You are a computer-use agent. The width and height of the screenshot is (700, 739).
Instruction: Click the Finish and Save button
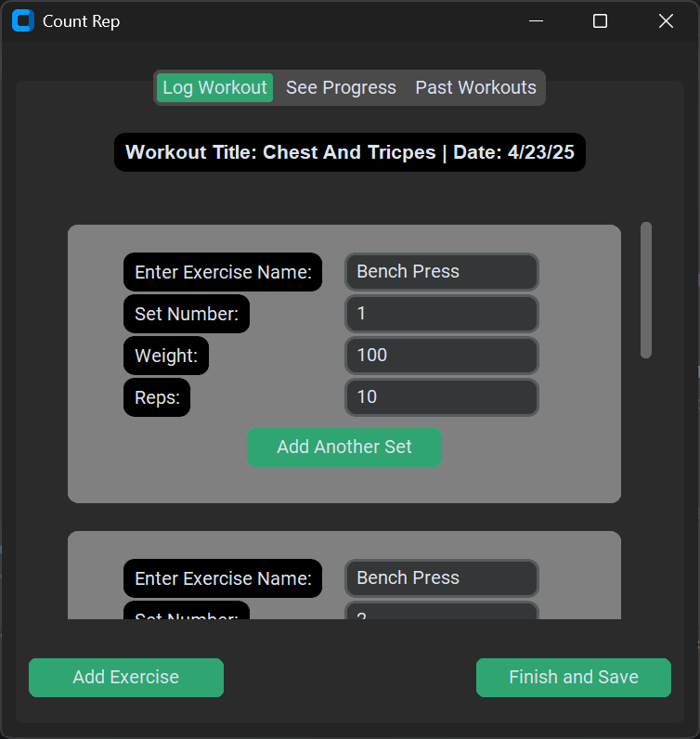tap(573, 678)
